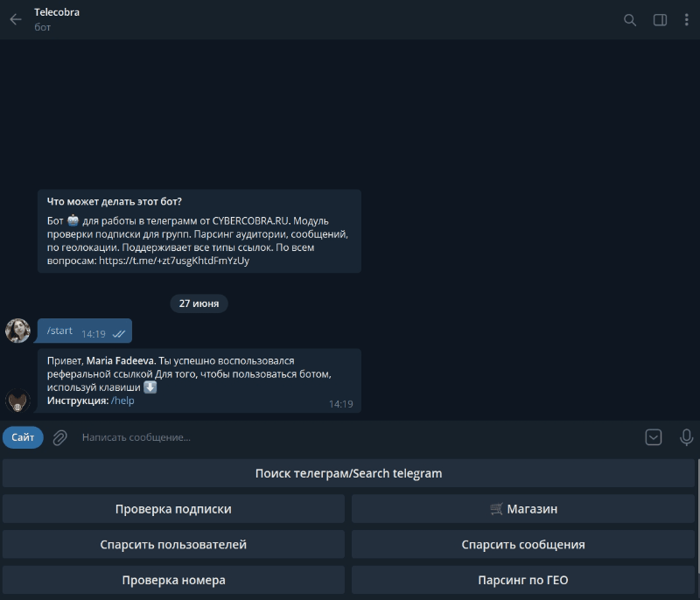This screenshot has height=600, width=700.
Task: Select the Проверка подписки button
Action: (173, 509)
